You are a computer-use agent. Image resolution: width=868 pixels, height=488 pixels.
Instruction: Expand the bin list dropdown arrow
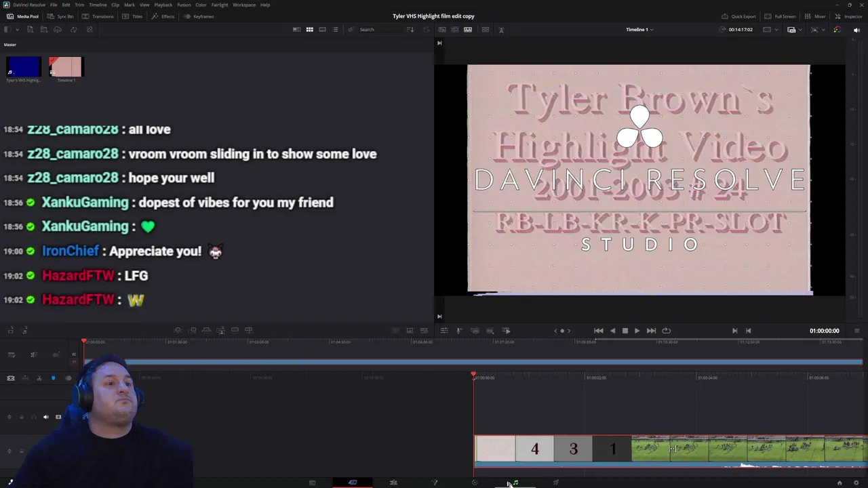(x=16, y=30)
